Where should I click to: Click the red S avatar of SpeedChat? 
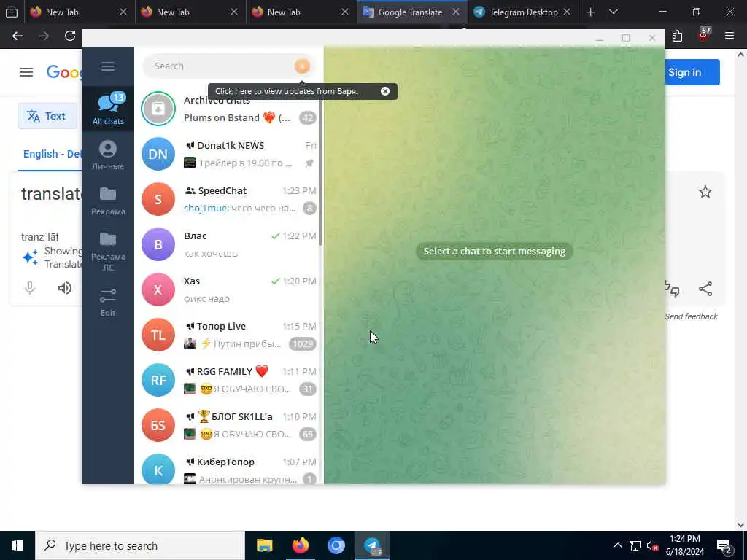158,199
